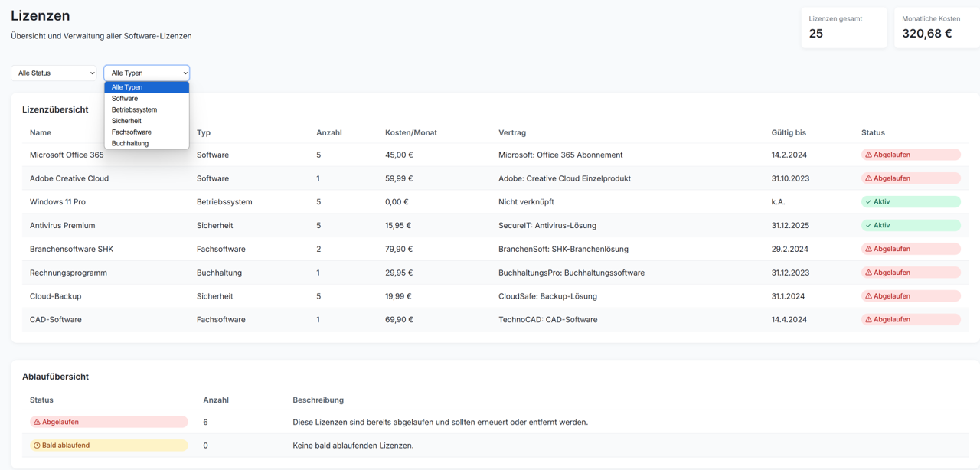Select the 'Branchensoftware SHK' table row
The image size is (980, 470).
(x=490, y=249)
